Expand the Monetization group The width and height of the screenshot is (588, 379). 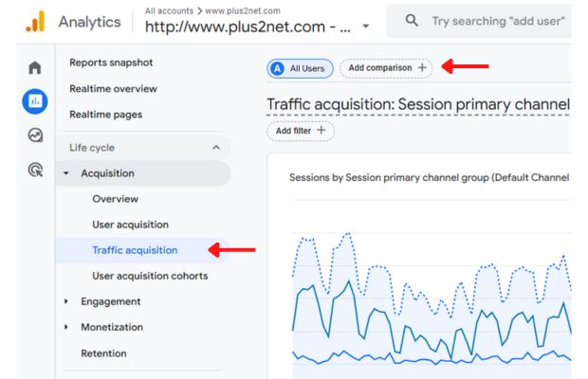click(x=66, y=327)
